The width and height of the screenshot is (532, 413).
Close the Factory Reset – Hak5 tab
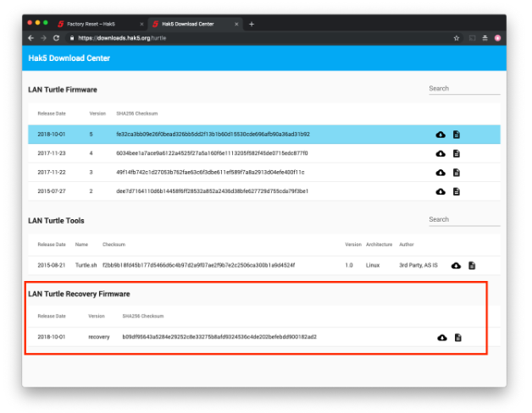click(x=141, y=24)
